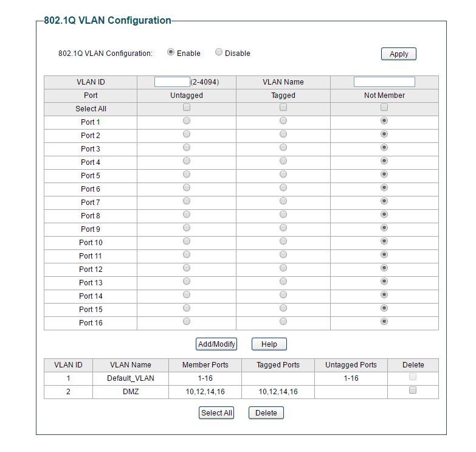The height and width of the screenshot is (452, 476).
Task: Set Port 5 to Not Member
Action: point(384,174)
